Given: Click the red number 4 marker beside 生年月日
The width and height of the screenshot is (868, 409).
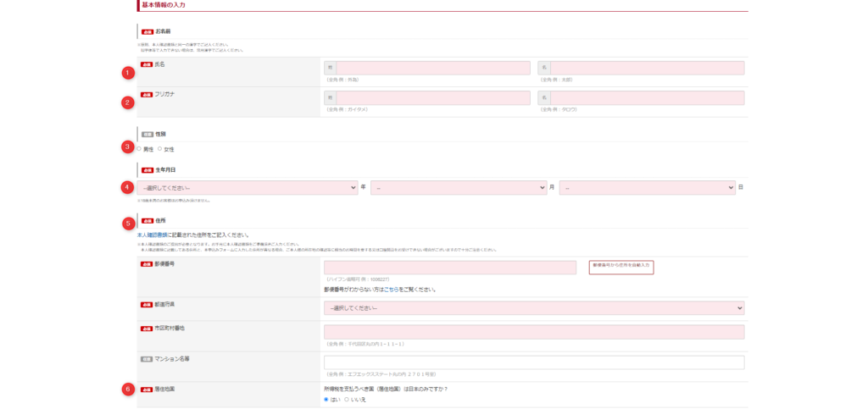Looking at the screenshot, I should pos(128,187).
